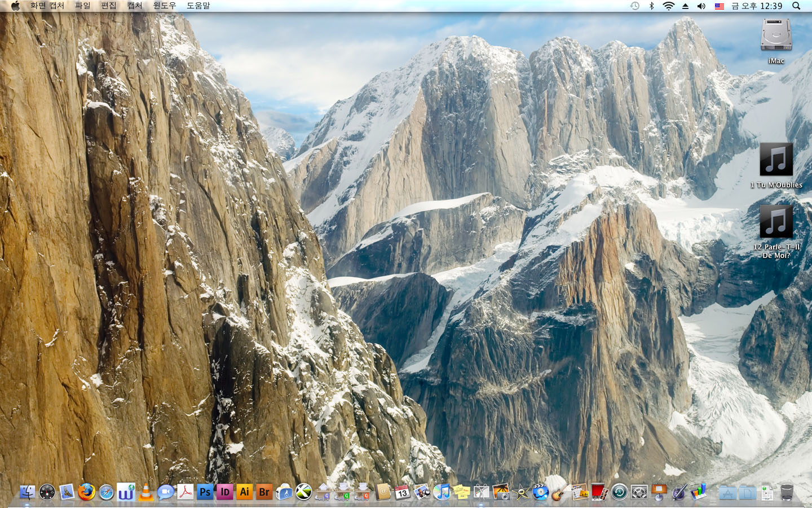This screenshot has width=812, height=508.
Task: Open VLC media player cone icon
Action: click(x=146, y=492)
